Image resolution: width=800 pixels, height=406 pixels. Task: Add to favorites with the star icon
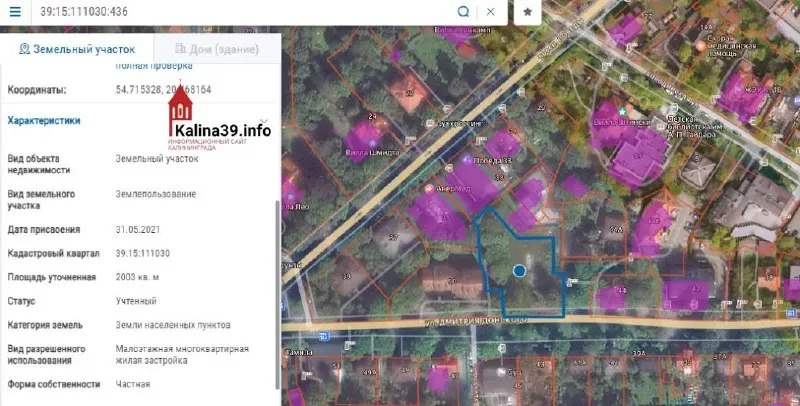[528, 12]
